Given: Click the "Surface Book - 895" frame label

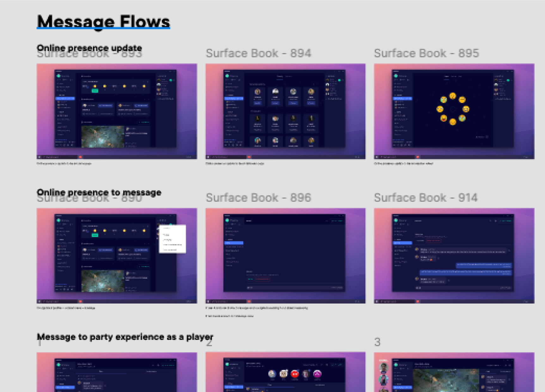Looking at the screenshot, I should coord(426,53).
